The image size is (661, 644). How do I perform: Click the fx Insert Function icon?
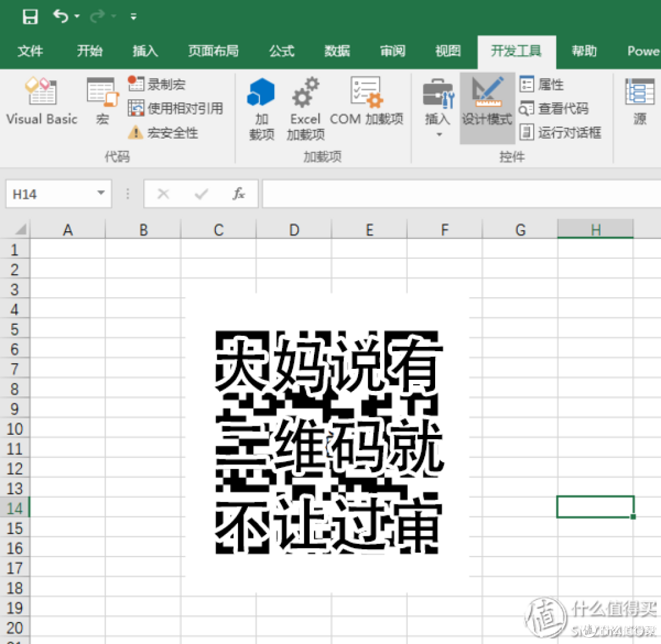pyautogui.click(x=239, y=194)
